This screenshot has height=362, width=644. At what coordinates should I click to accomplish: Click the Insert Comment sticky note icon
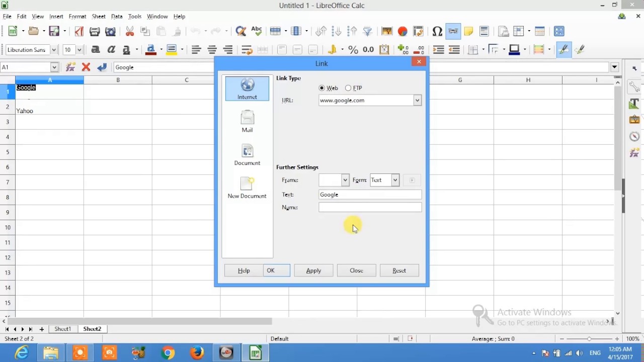pos(468,31)
